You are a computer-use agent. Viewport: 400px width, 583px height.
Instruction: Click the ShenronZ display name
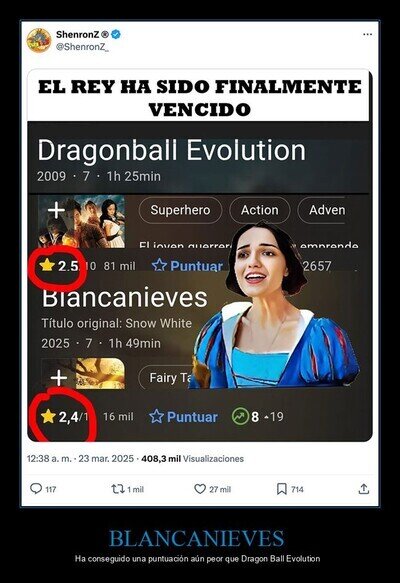(x=78, y=35)
